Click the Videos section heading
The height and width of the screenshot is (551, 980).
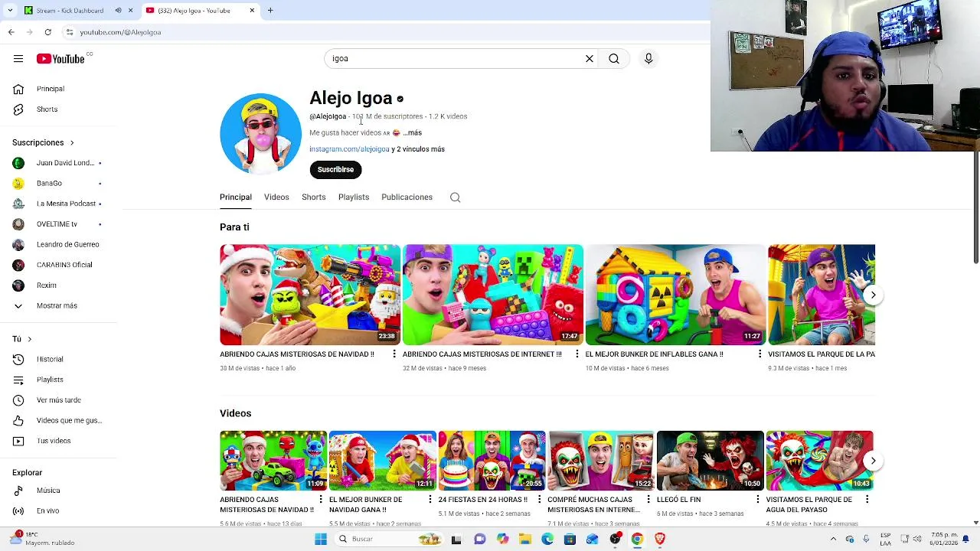coord(235,413)
